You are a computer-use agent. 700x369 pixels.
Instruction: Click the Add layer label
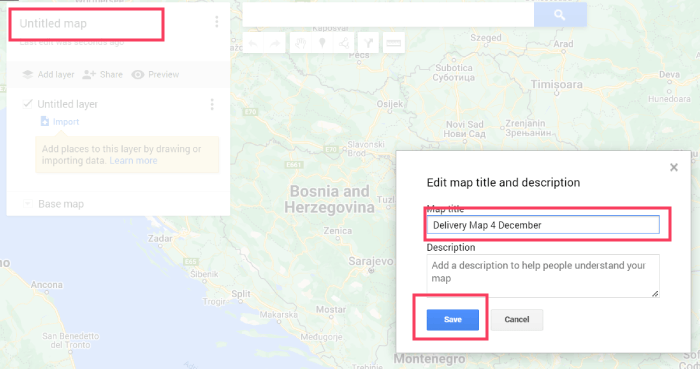coord(56,75)
